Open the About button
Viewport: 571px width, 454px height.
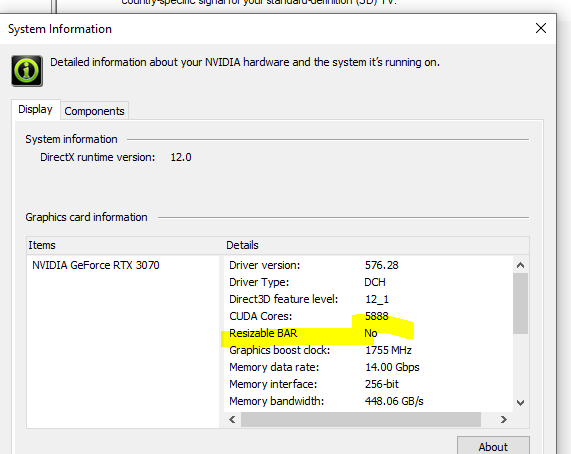(x=493, y=446)
